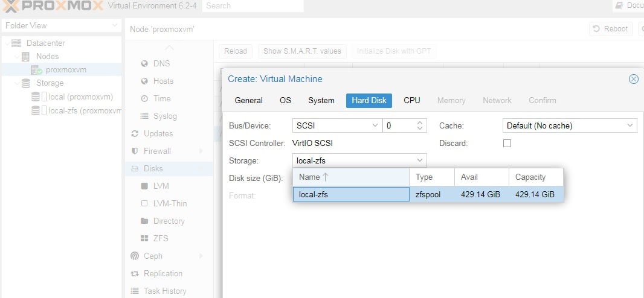644x298 pixels.
Task: Click the local (proxmoxvm) storage icon
Action: click(36, 97)
